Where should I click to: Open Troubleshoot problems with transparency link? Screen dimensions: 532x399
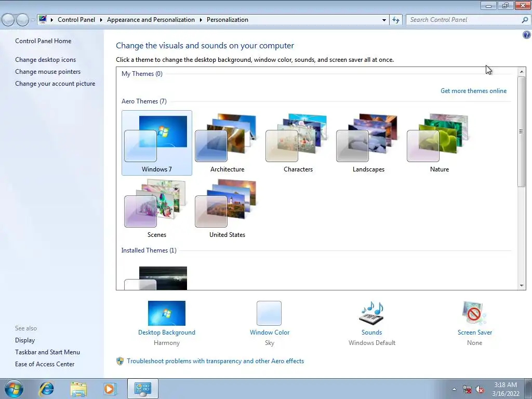click(x=215, y=361)
